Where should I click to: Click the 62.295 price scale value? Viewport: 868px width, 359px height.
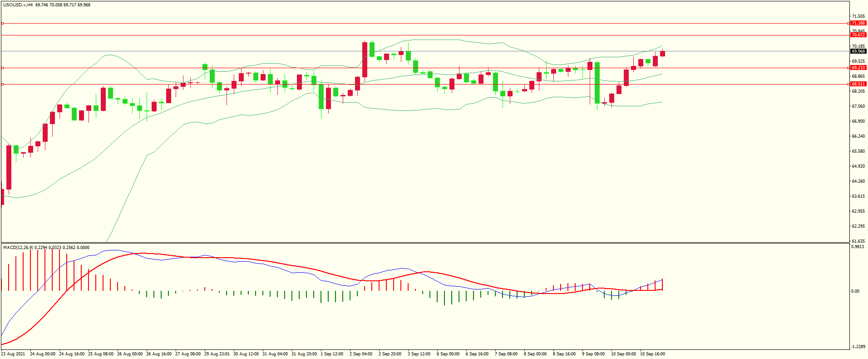tap(858, 226)
